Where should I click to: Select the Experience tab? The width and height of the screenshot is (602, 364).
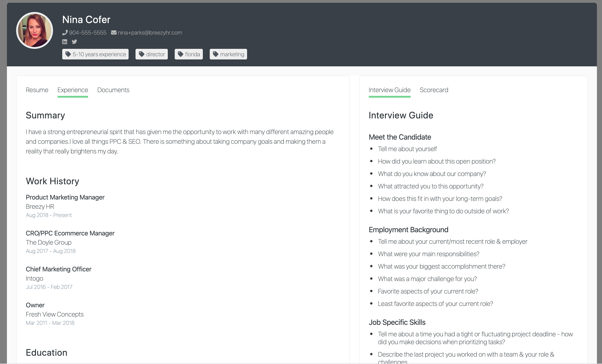point(72,90)
